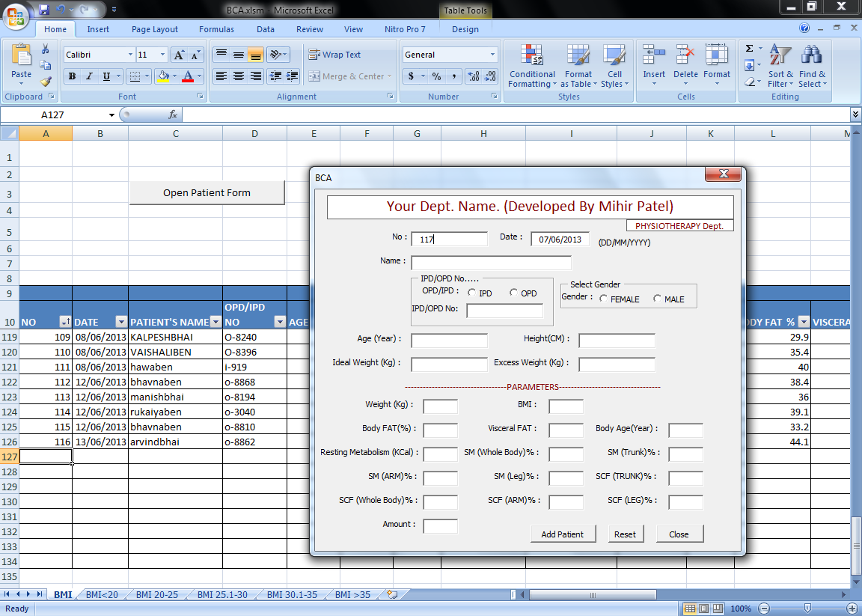The height and width of the screenshot is (616, 862).
Task: Open Find & Select menu
Action: click(812, 66)
